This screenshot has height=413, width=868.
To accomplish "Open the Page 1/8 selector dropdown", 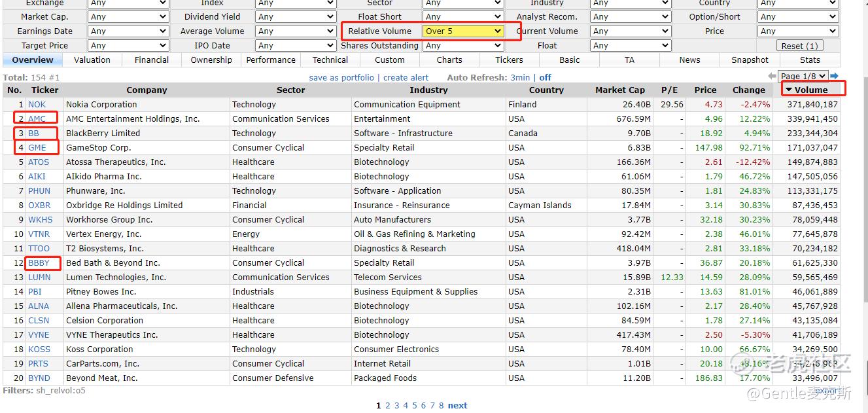I will [x=803, y=77].
